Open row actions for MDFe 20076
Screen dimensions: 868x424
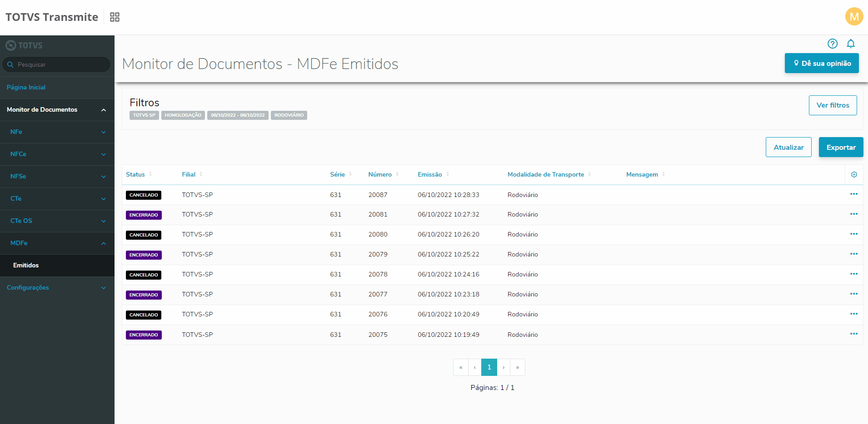tap(854, 314)
